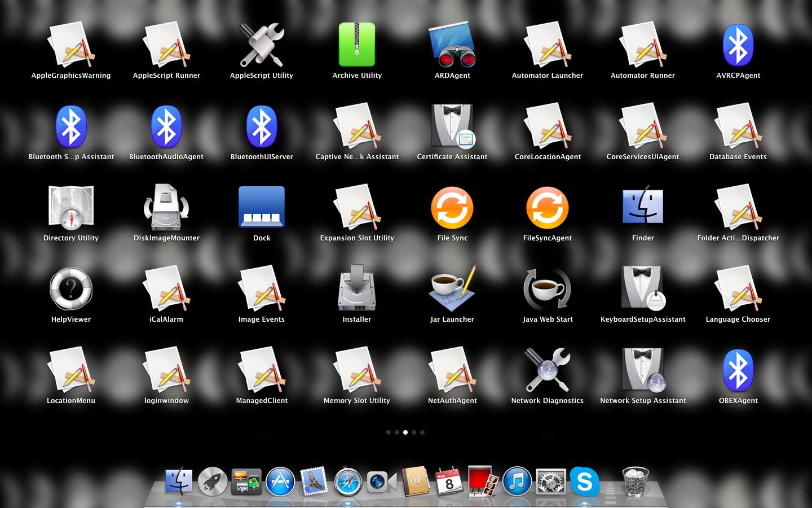Open BluetoothUIServer app
Viewport: 812px width, 508px height.
pyautogui.click(x=262, y=126)
